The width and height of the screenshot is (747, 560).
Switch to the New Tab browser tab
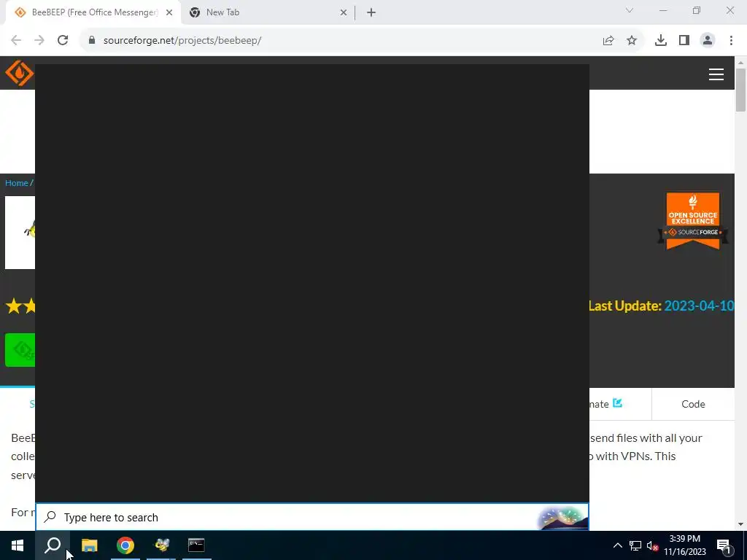[268, 12]
